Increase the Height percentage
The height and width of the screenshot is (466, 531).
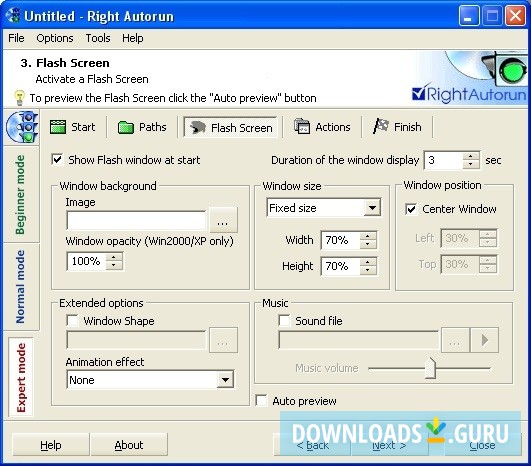(x=367, y=262)
